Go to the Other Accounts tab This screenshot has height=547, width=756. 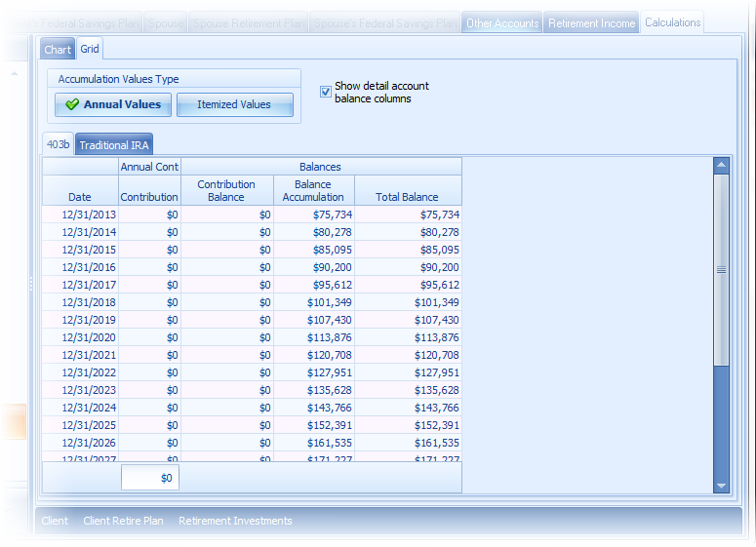tap(501, 23)
